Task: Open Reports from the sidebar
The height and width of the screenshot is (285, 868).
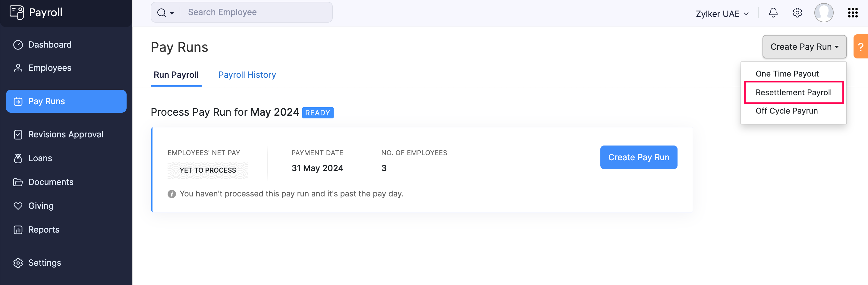Action: click(43, 229)
